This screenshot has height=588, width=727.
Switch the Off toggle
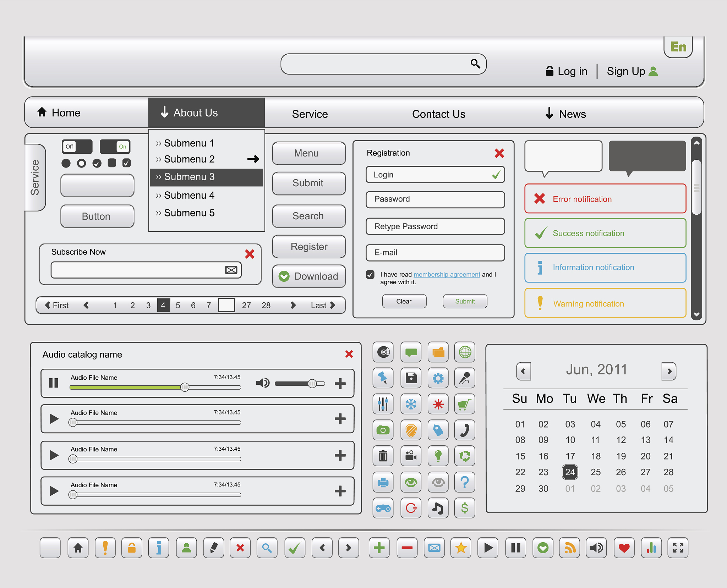(77, 147)
